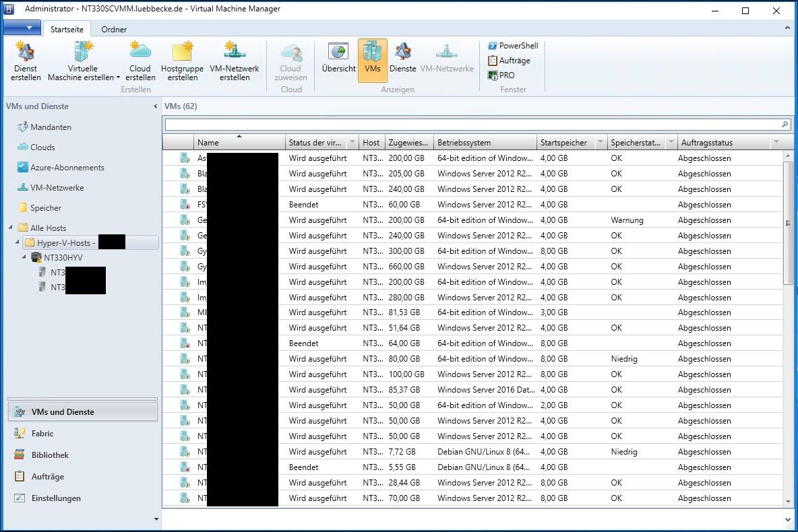
Task: Open the Fabric workspace
Action: [42, 434]
